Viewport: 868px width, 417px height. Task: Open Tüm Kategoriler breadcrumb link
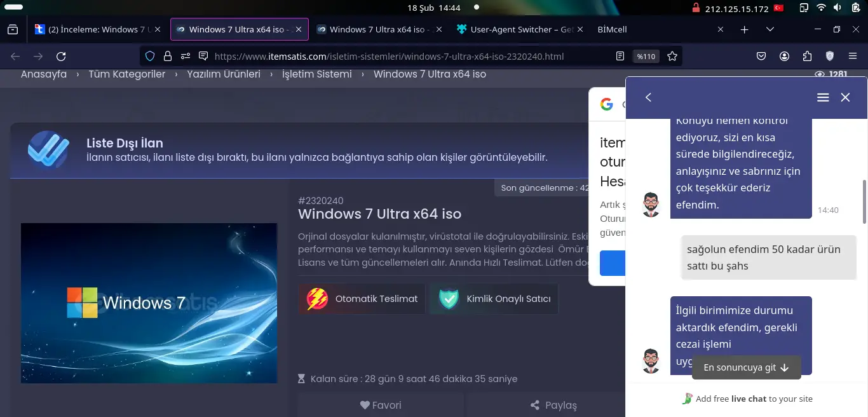coord(127,74)
